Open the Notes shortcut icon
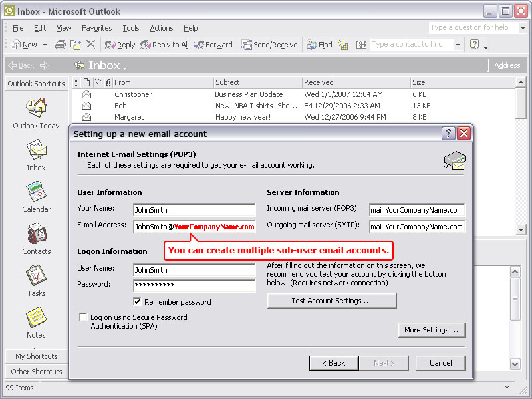 click(36, 319)
